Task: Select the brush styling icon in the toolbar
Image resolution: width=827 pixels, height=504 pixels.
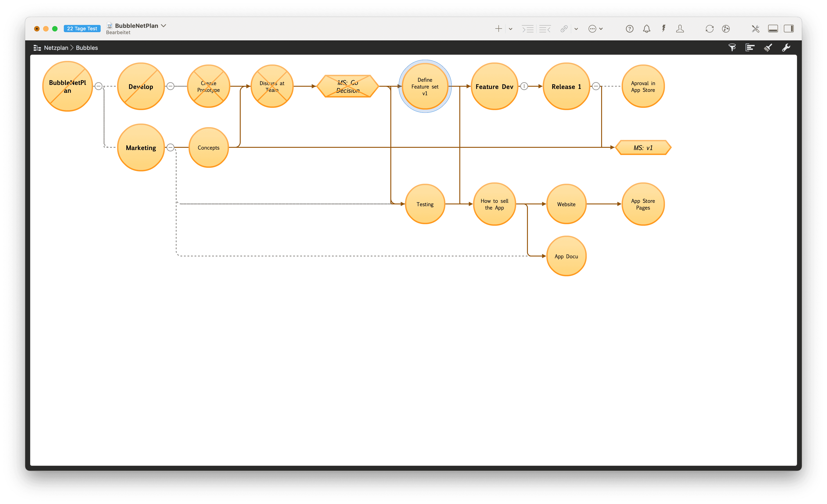Action: [768, 47]
